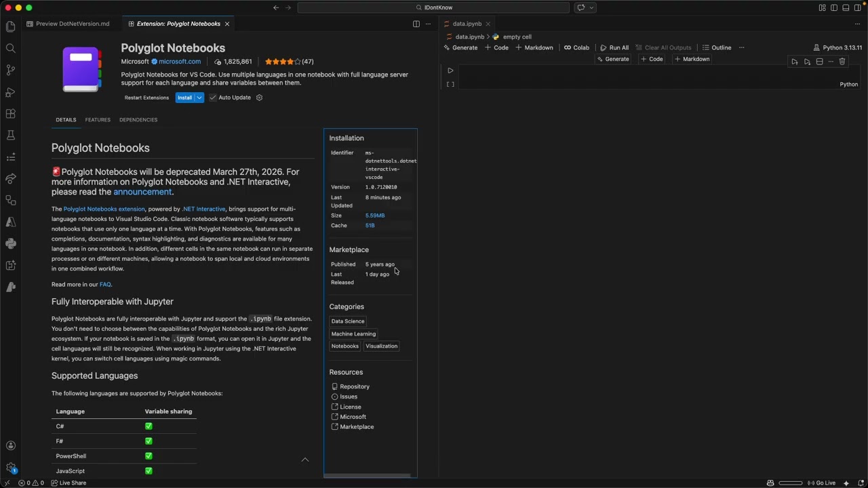Open Source Control view in activity bar
This screenshot has width=868, height=488.
[11, 70]
